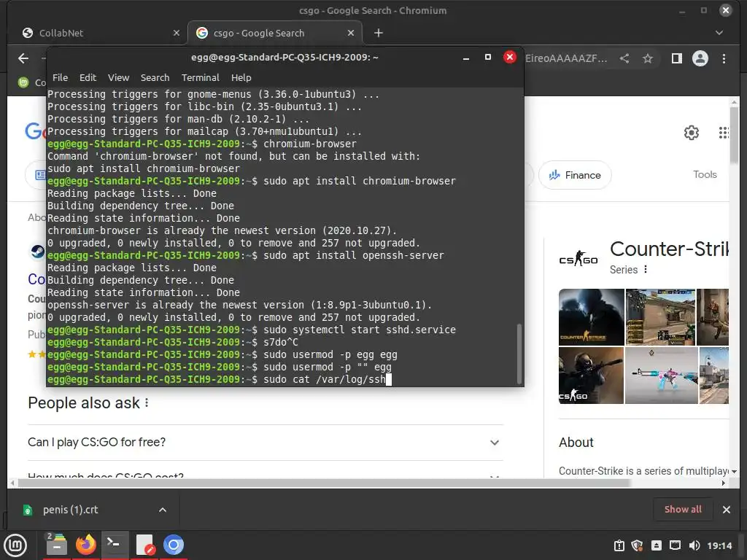
Task: Switch to Chromium taskbar icon
Action: click(x=174, y=545)
